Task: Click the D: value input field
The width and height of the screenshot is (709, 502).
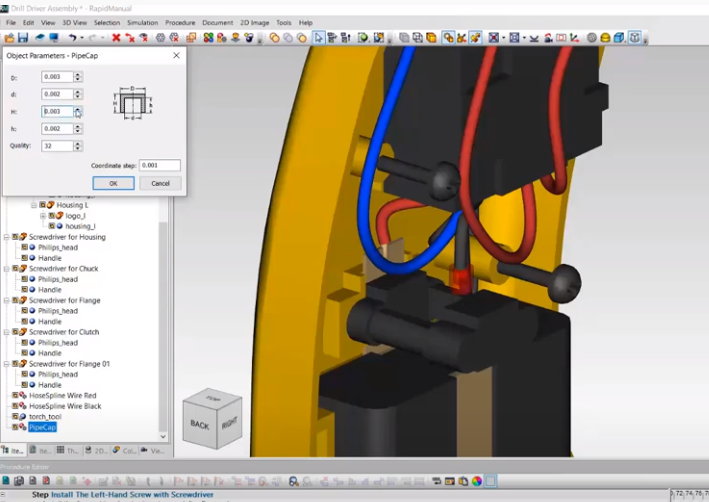Action: 57,77
